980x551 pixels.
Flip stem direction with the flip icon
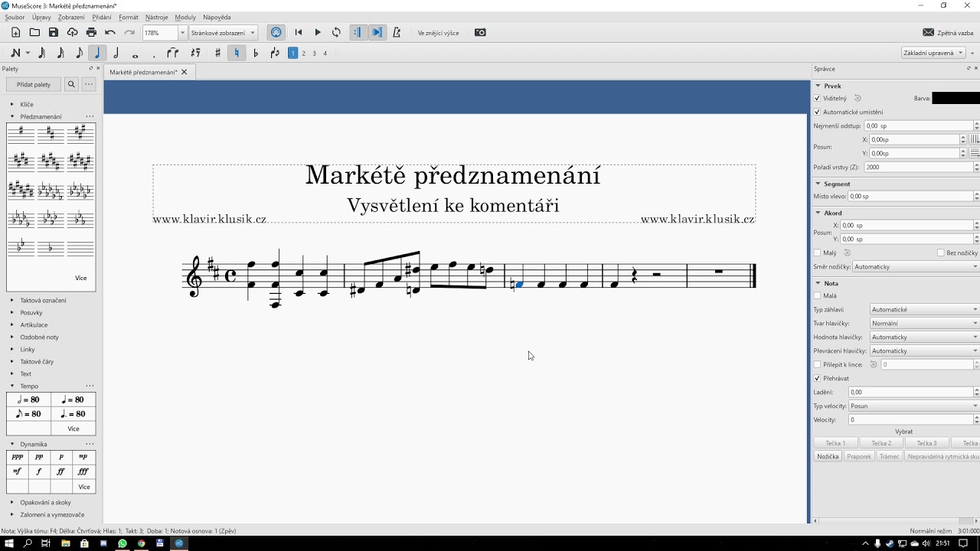click(275, 53)
